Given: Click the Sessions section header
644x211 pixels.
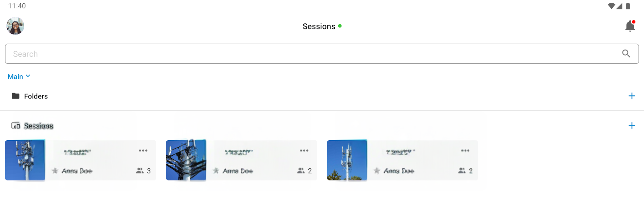Looking at the screenshot, I should pyautogui.click(x=39, y=126).
